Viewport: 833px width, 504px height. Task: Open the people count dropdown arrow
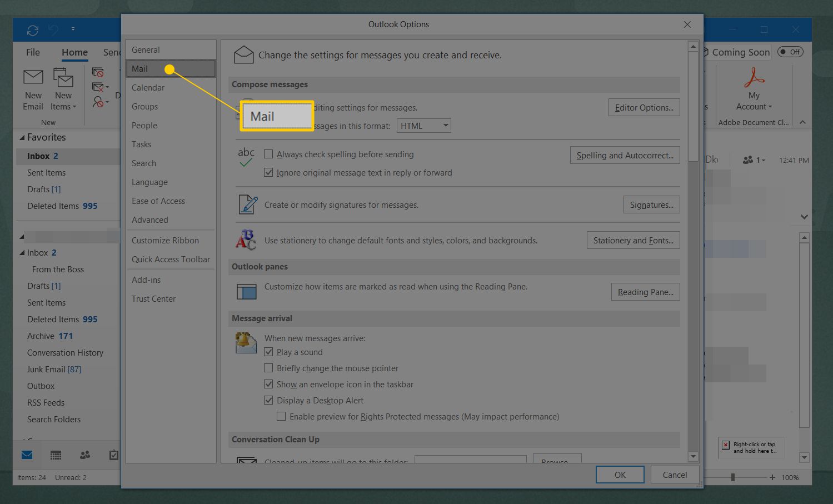(x=764, y=161)
